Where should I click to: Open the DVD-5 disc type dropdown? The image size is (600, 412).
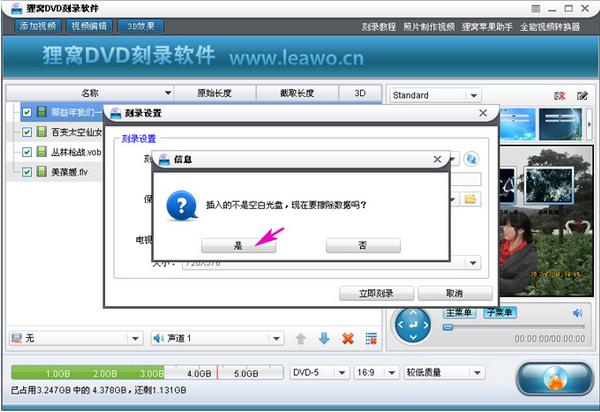click(318, 371)
